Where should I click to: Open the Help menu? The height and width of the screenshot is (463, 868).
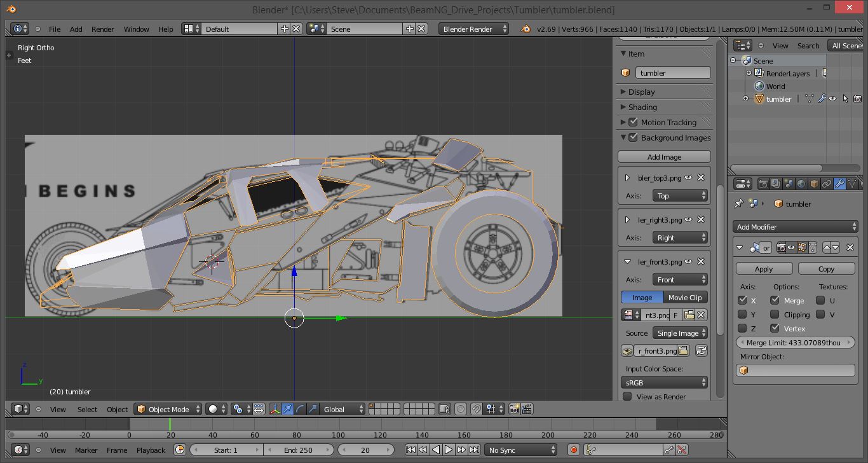165,29
